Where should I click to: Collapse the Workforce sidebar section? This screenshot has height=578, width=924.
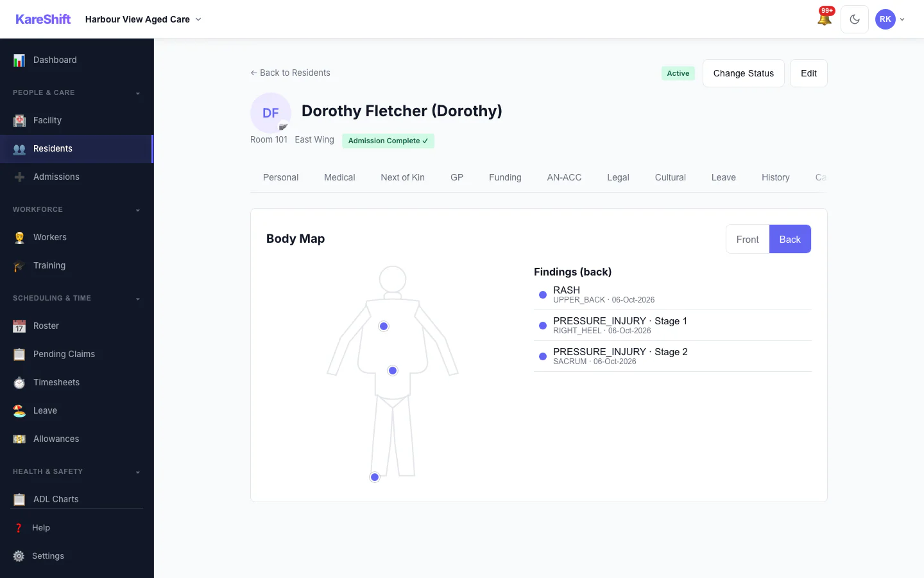pos(77,210)
